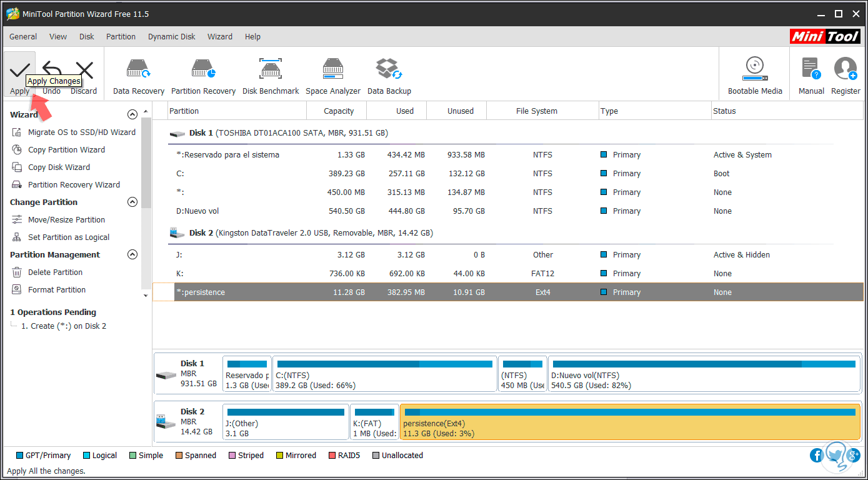Select Format Partition in sidebar

tap(49, 289)
